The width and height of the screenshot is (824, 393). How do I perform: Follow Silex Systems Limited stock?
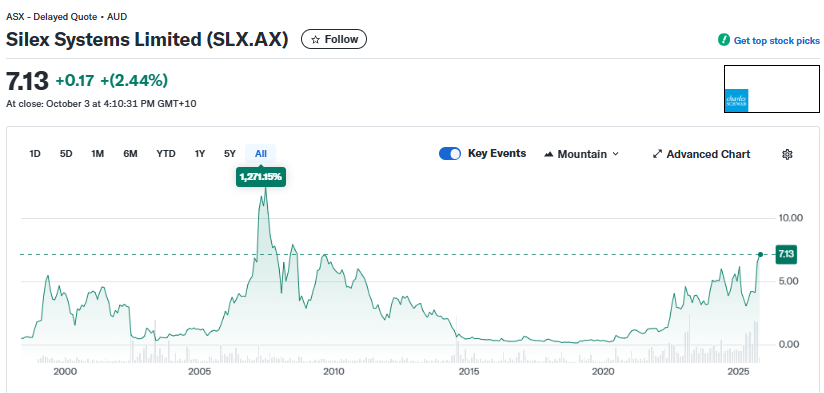pyautogui.click(x=334, y=39)
